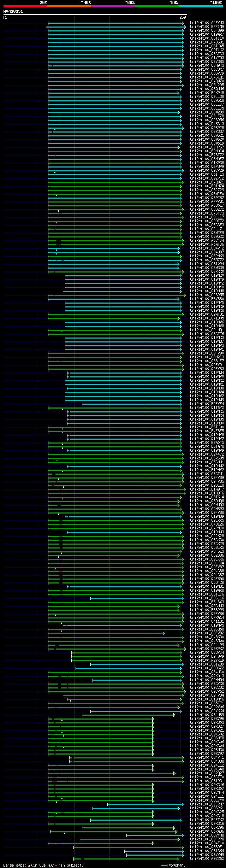
Task: Click the UniRef100_A1X9G8 label
Action: [207, 163]
